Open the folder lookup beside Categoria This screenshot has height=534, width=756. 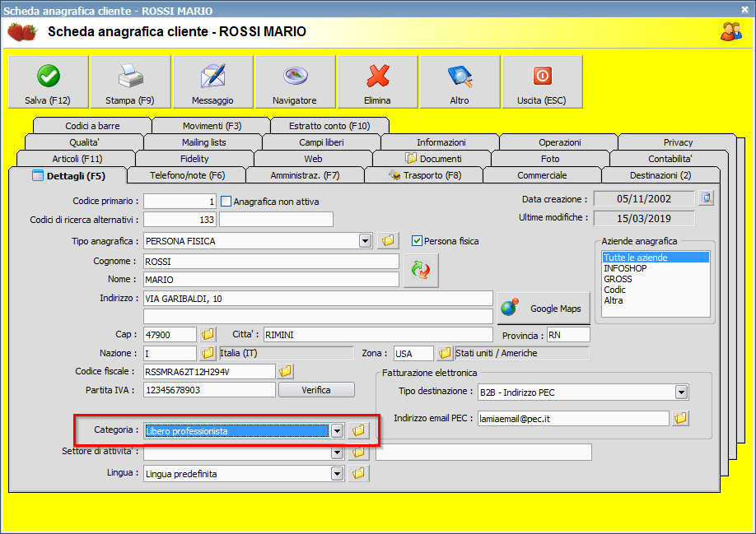(x=358, y=430)
